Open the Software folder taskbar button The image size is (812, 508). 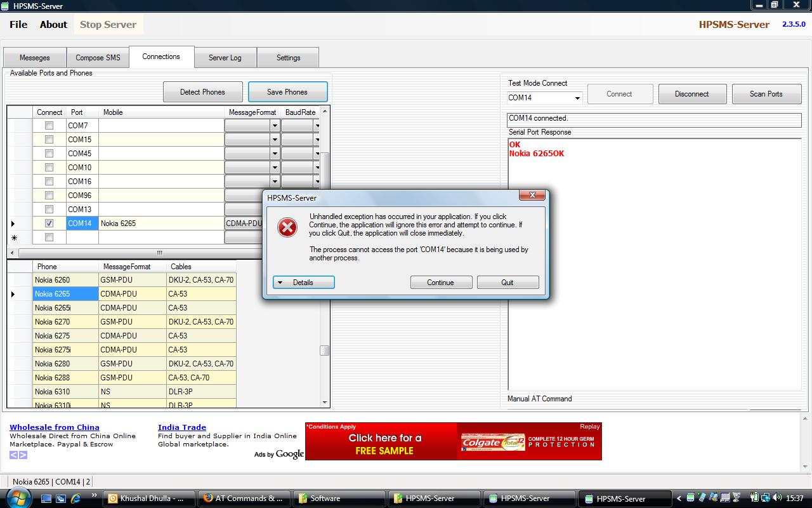pos(339,498)
